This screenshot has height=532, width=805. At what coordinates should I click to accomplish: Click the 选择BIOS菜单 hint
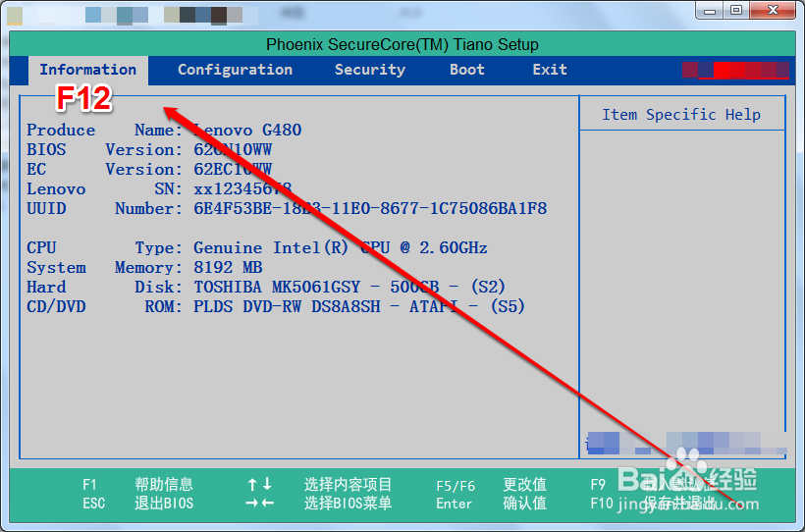319,504
